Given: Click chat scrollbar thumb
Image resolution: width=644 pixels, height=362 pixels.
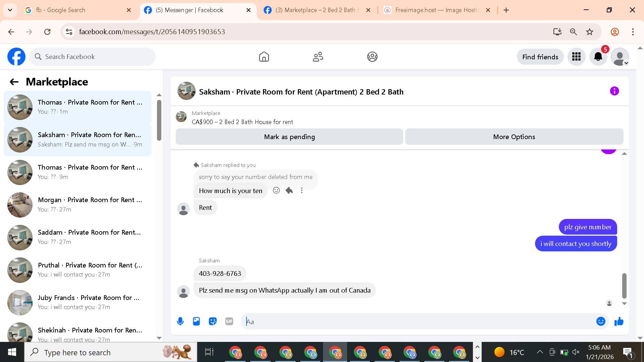Looking at the screenshot, I should pos(624,286).
